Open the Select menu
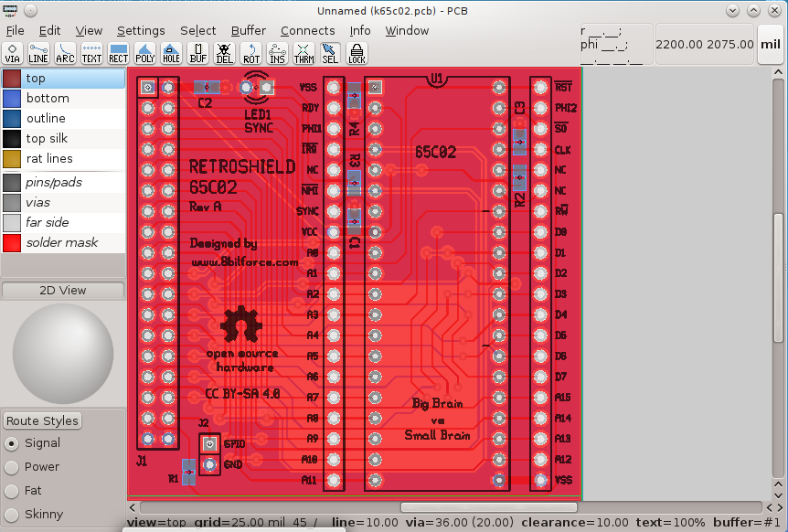788x532 pixels. (x=198, y=31)
